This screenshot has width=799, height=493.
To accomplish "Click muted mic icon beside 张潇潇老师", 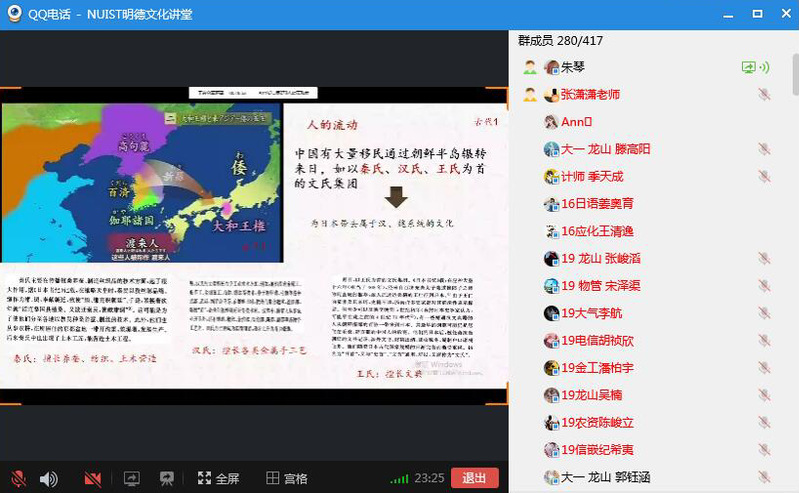I will 764,95.
